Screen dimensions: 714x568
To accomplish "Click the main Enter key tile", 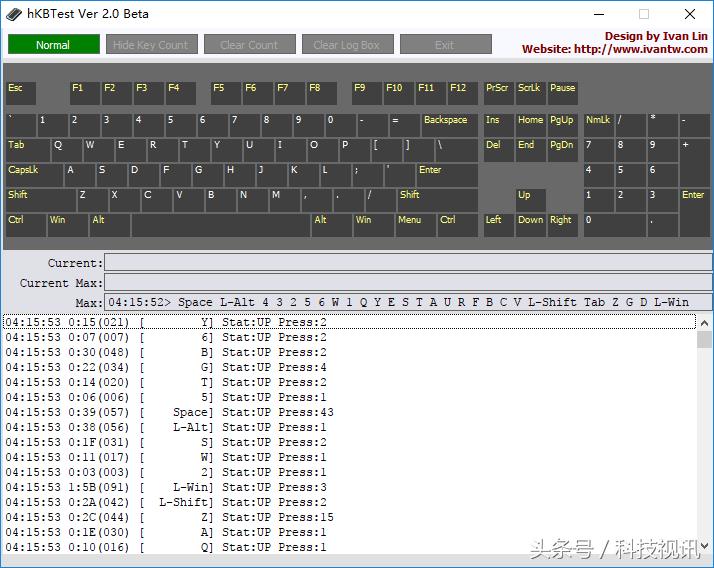I will [447, 175].
